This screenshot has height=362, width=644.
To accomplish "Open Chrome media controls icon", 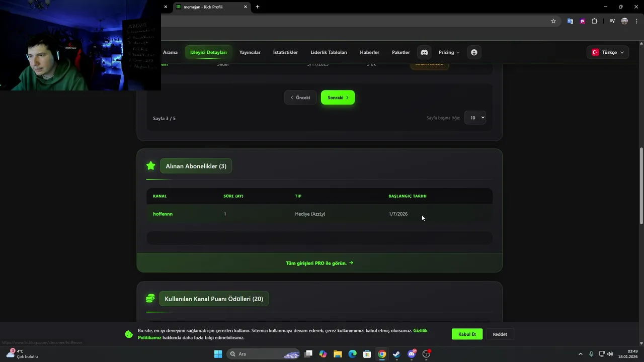I will pyautogui.click(x=612, y=21).
